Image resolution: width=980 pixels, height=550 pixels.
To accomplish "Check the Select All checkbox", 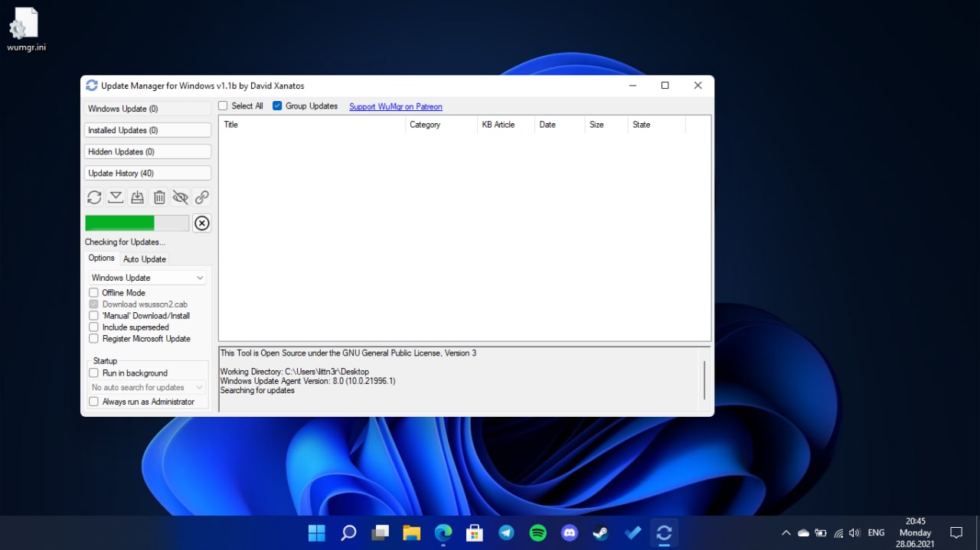I will click(x=223, y=106).
